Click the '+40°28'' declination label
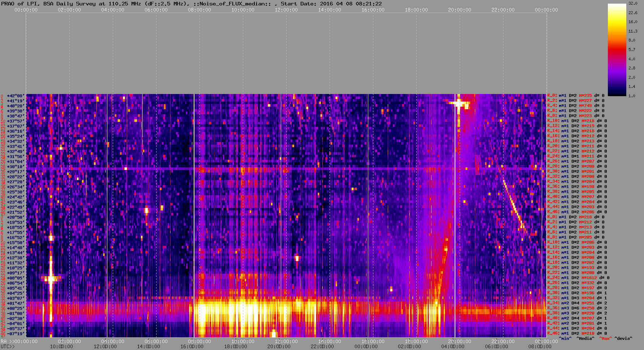Screen dimensions: 644x350 pyautogui.click(x=16, y=106)
